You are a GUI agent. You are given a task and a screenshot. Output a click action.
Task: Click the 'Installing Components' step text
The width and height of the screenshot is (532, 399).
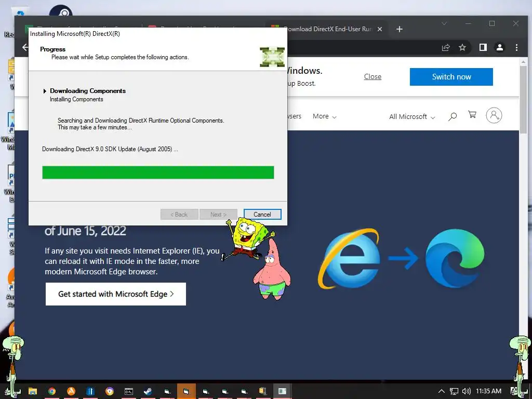point(76,99)
